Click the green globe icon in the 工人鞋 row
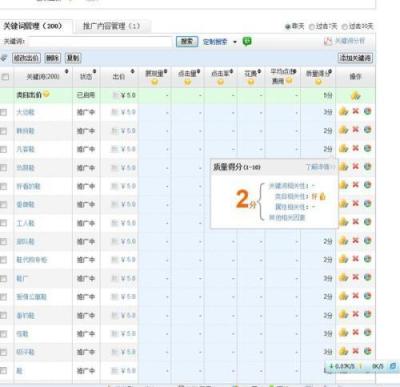The image size is (400, 387). pos(367,222)
